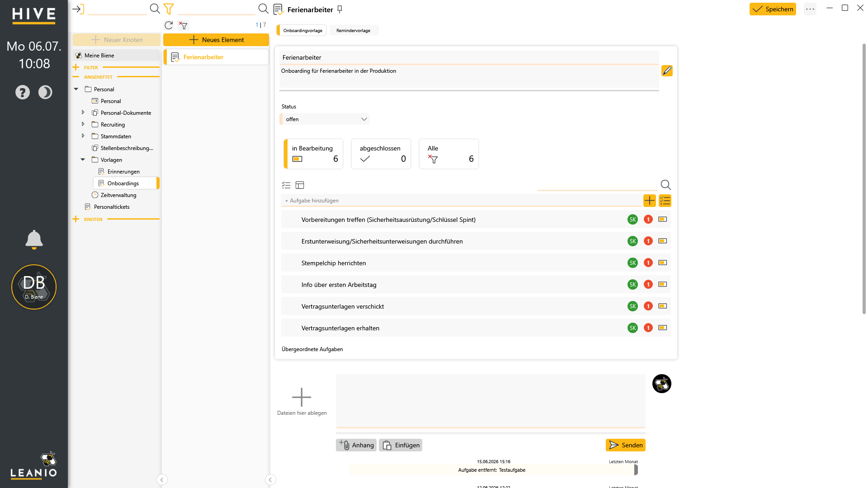Viewport: 868px width, 488px height.
Task: Click the red 1 badge on Info über ersten Arbeitstag
Action: click(648, 285)
